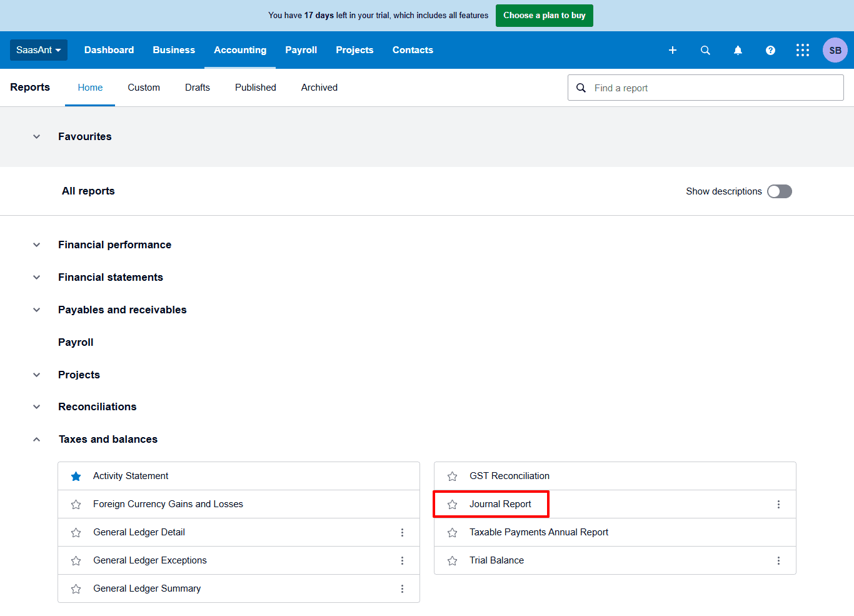854x616 pixels.
Task: Open the help question mark icon
Action: tap(770, 50)
